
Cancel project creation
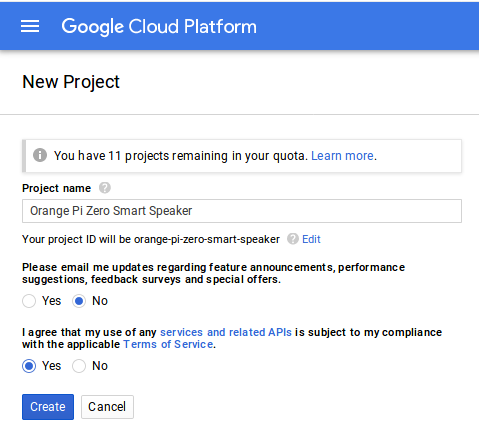tap(107, 407)
